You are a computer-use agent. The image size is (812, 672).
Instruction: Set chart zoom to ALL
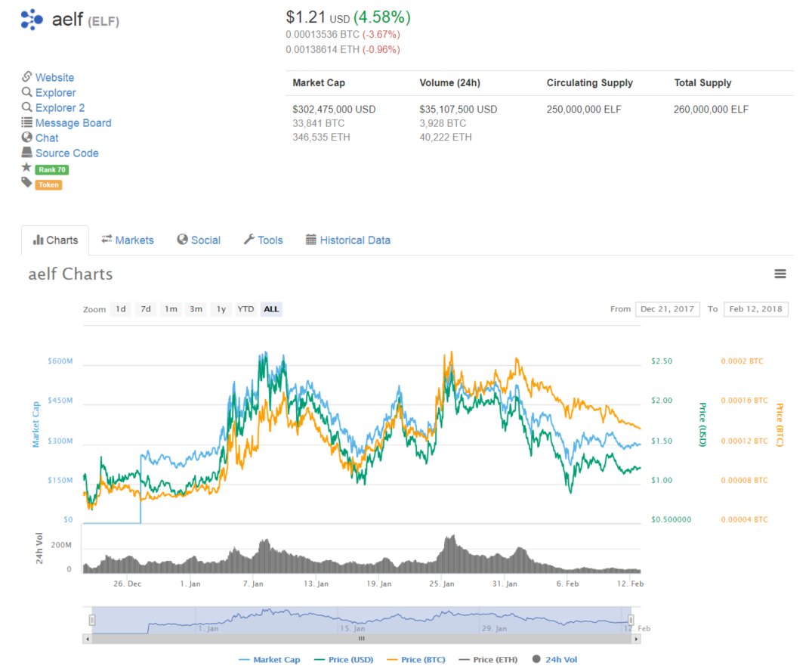click(271, 309)
